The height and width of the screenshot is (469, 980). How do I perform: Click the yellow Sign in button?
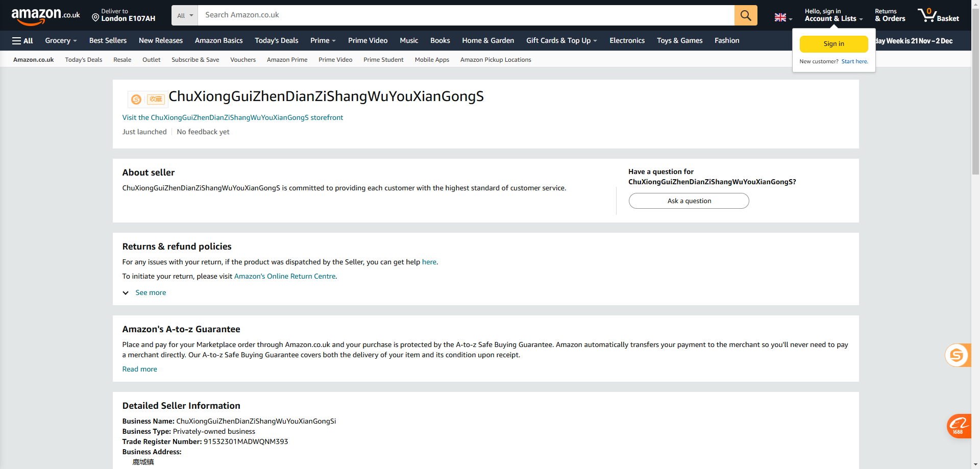[834, 44]
